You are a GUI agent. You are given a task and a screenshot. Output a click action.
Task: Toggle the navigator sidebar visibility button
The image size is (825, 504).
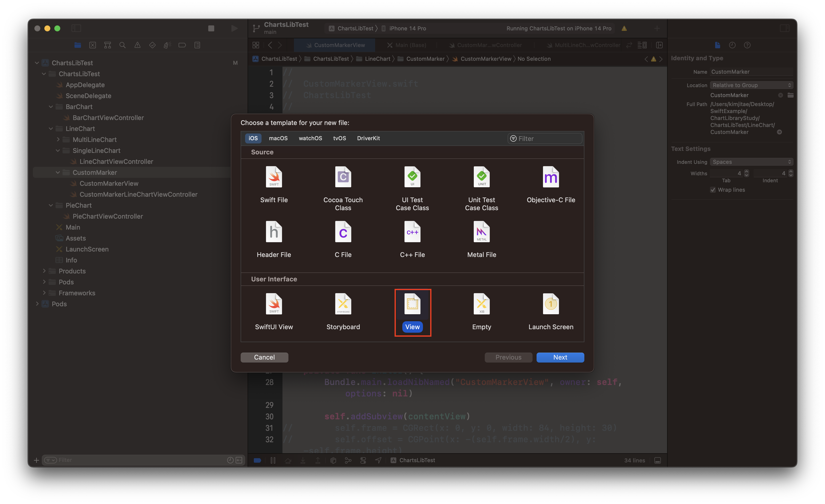click(x=76, y=28)
